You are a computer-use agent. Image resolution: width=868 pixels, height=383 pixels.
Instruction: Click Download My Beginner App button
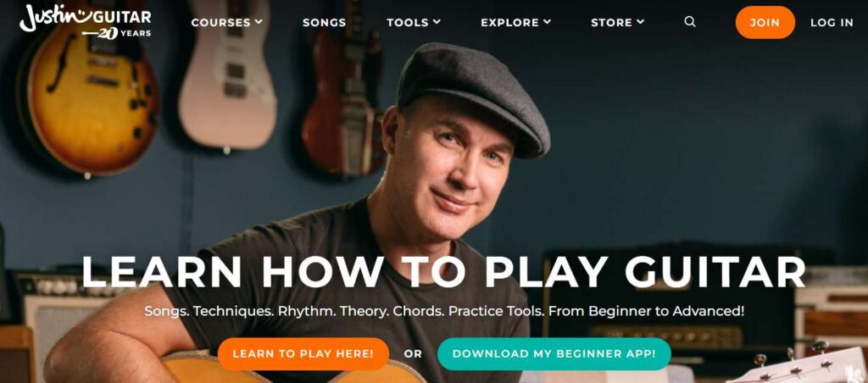[x=554, y=353]
